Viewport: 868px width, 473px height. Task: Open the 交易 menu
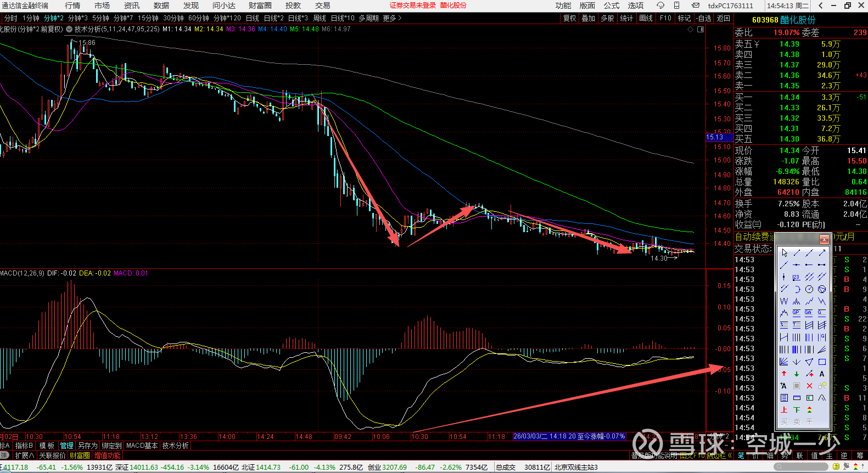(323, 5)
